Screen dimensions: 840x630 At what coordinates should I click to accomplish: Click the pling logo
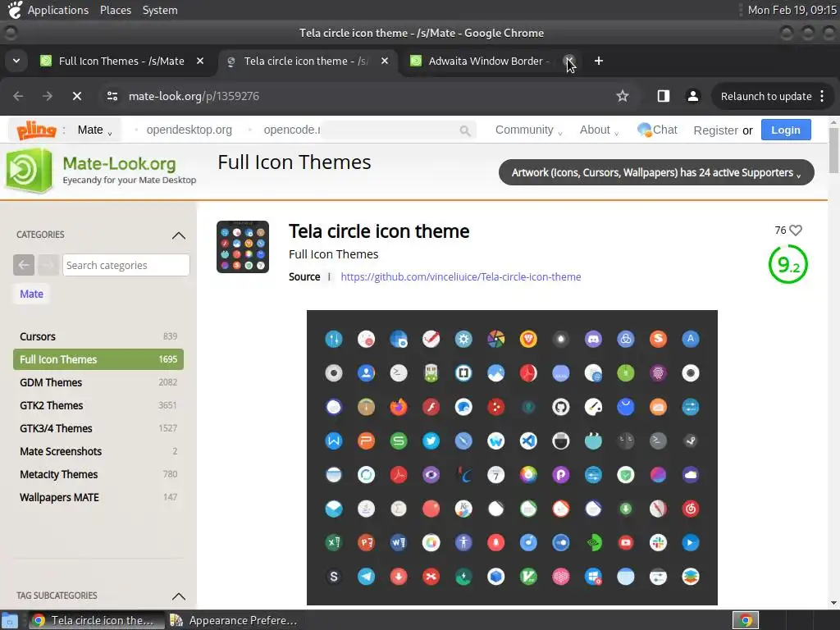point(36,130)
